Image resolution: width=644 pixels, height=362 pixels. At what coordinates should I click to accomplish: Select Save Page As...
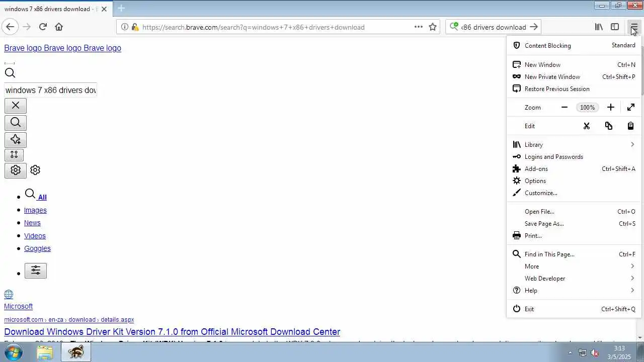coord(574,223)
